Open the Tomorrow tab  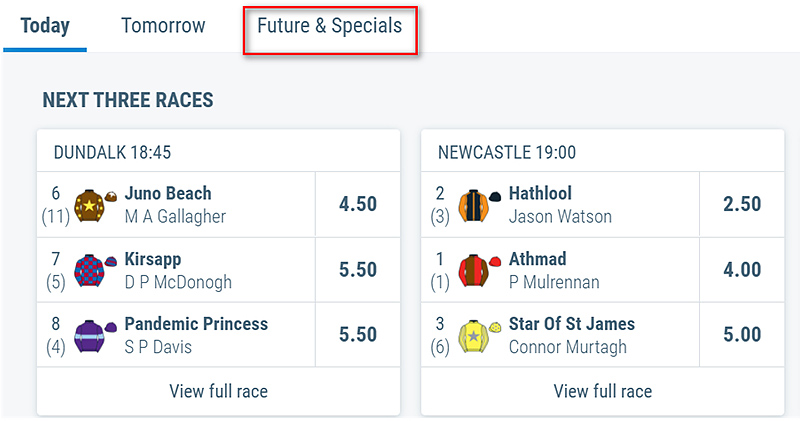(163, 26)
